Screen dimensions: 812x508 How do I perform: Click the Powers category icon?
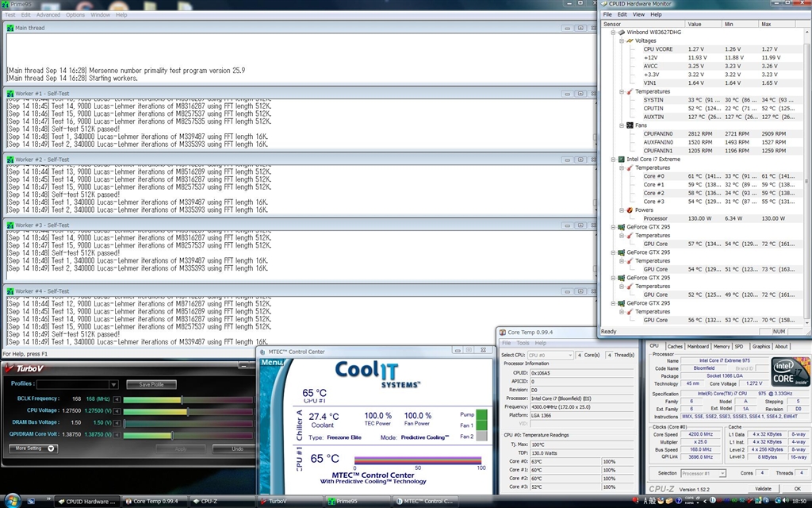pos(630,210)
